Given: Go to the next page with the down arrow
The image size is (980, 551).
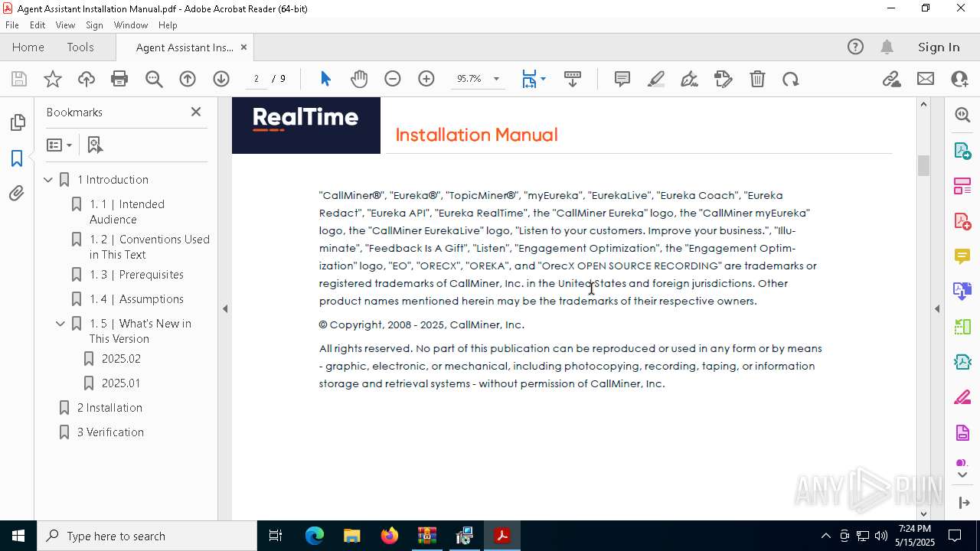Looking at the screenshot, I should [221, 79].
